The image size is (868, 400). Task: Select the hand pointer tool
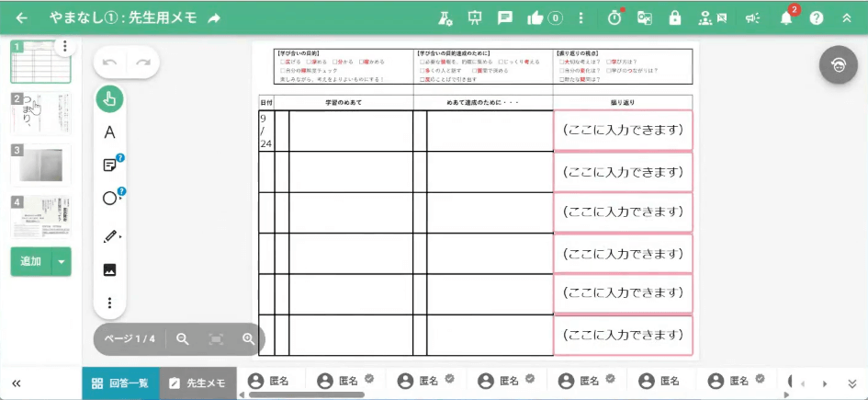(109, 99)
